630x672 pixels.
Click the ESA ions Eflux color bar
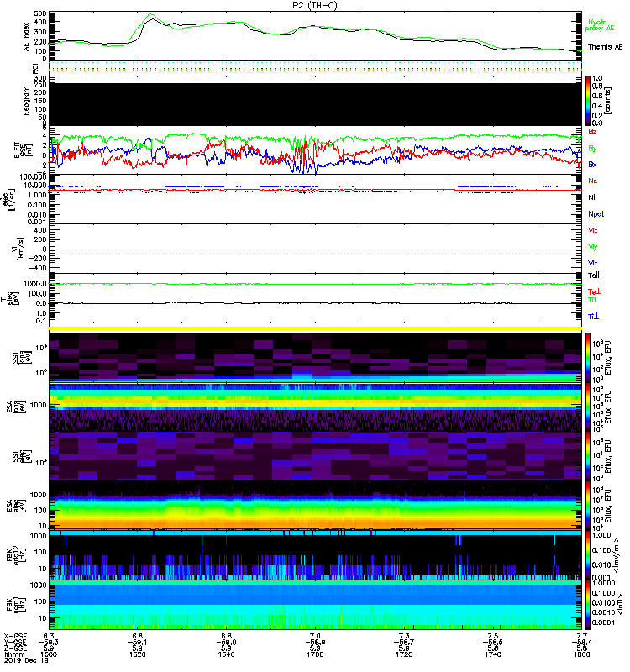coord(588,407)
